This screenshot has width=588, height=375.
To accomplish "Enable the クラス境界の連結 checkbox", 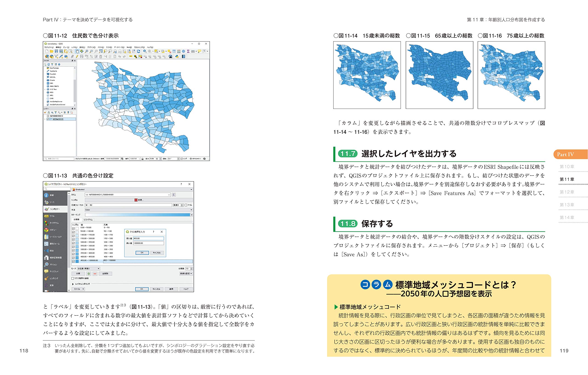I will [x=73, y=278].
